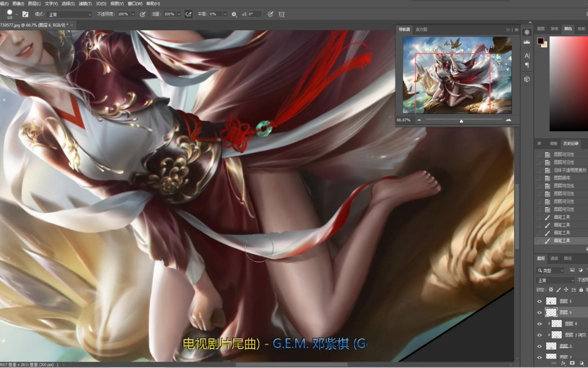Hide 图层 8 with eye icon

(x=539, y=324)
